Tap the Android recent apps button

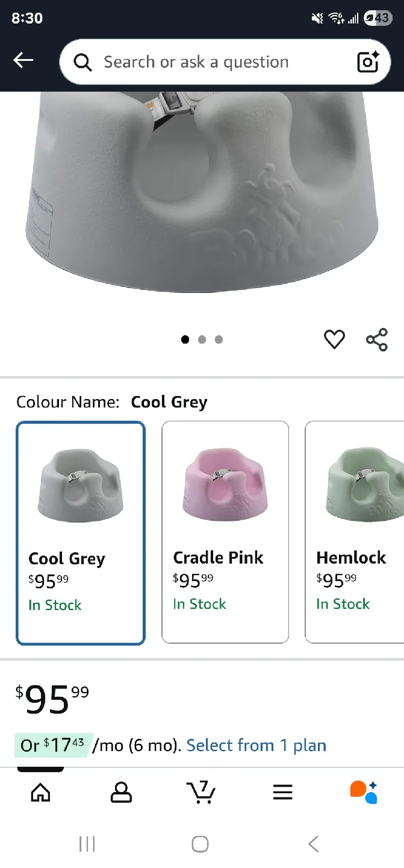pyautogui.click(x=87, y=844)
